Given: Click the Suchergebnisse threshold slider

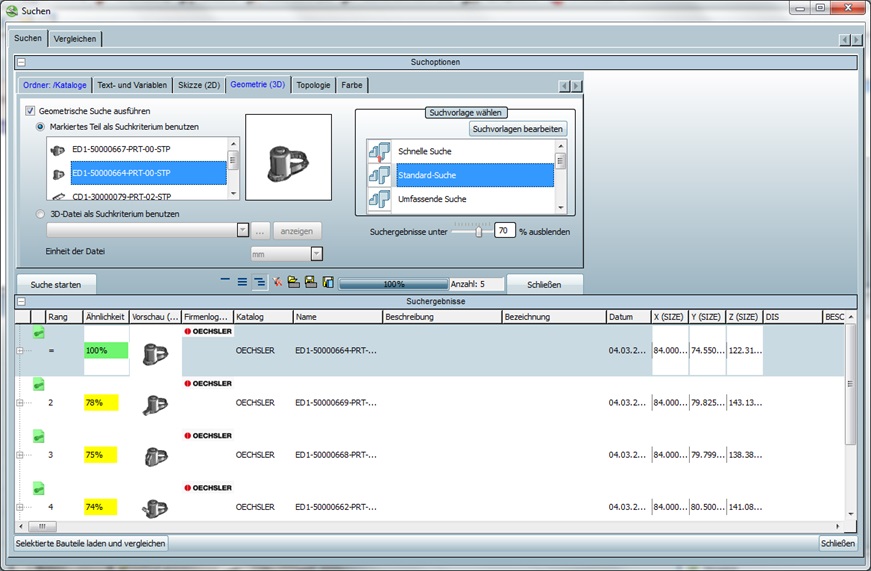Looking at the screenshot, I should (479, 231).
